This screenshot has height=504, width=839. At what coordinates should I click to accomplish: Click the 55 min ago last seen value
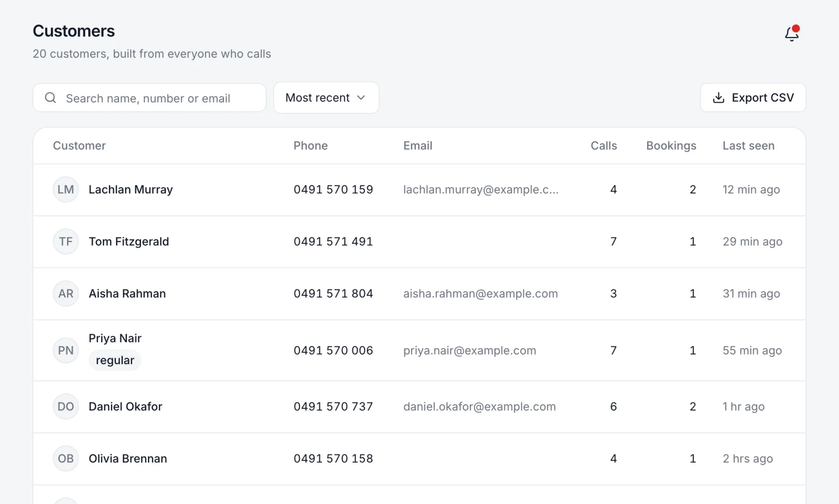click(x=752, y=350)
